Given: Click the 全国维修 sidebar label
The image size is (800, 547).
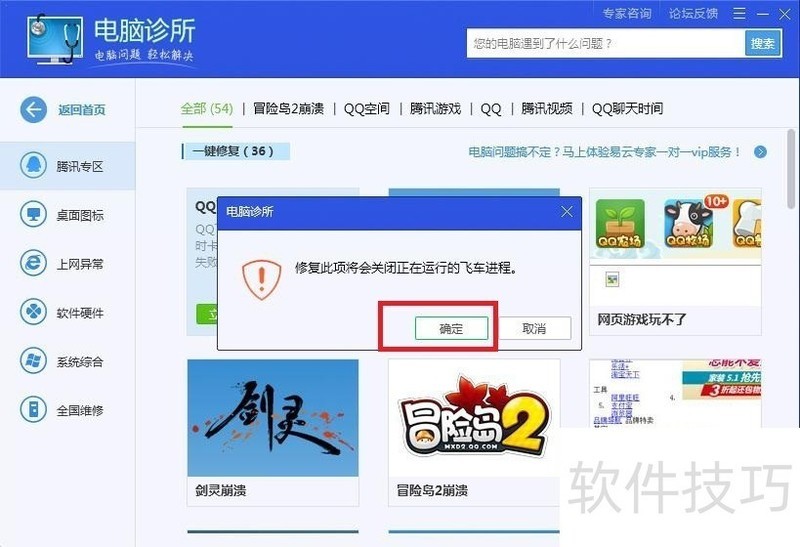Looking at the screenshot, I should tap(80, 410).
